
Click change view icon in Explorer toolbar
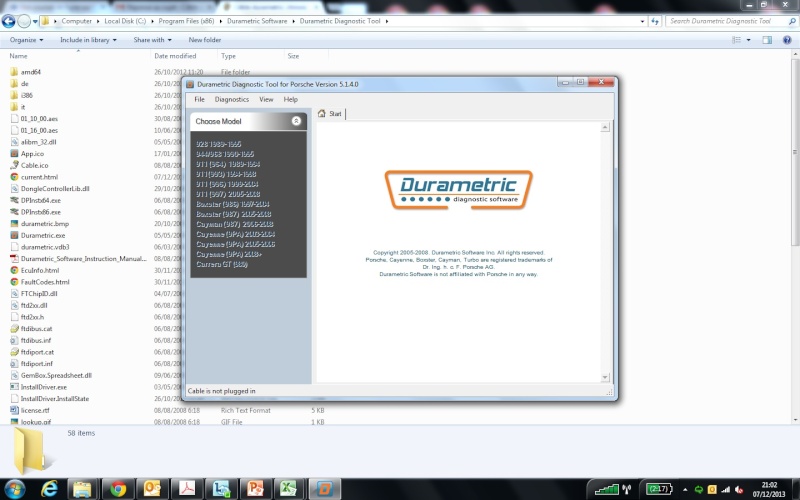point(736,40)
